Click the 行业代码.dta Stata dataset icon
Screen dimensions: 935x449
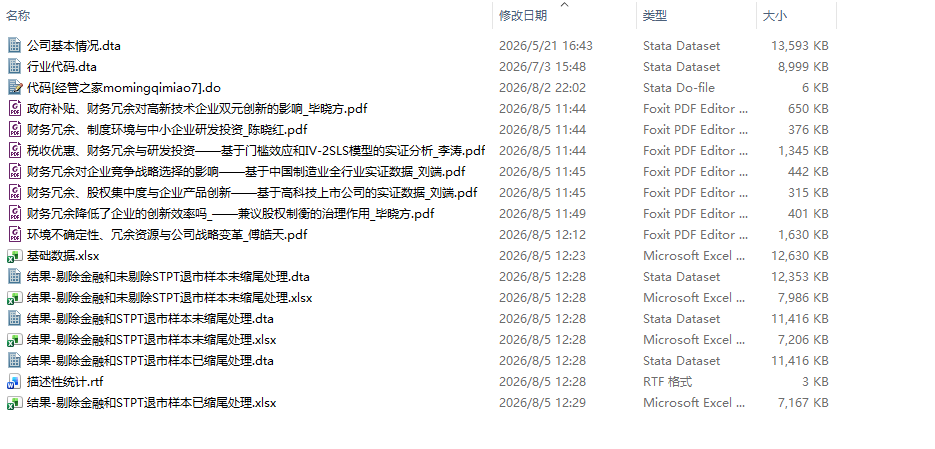pyautogui.click(x=15, y=66)
